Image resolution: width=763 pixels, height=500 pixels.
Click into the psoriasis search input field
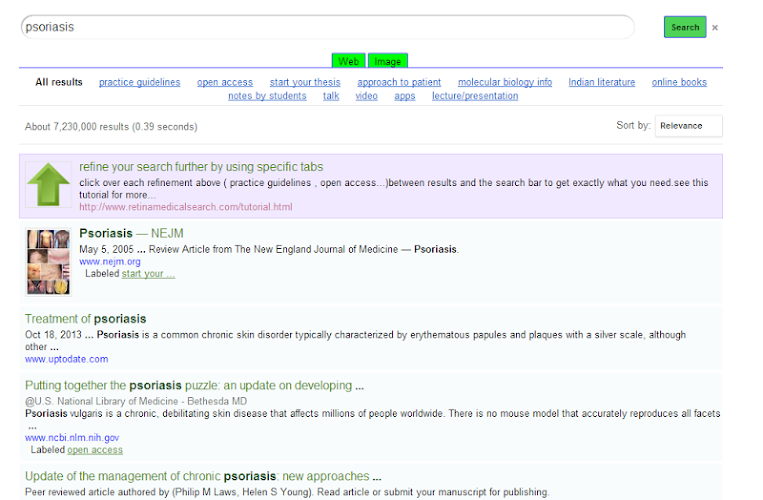click(328, 27)
